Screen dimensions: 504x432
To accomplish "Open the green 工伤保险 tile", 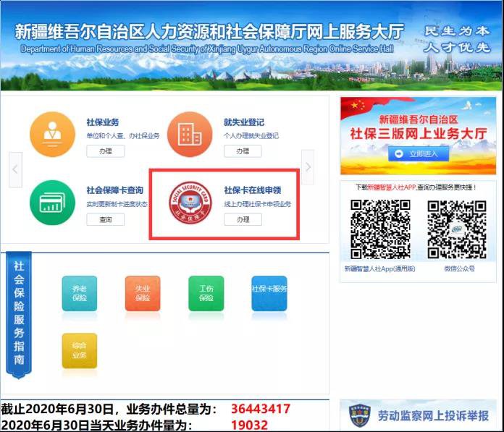I will [206, 293].
